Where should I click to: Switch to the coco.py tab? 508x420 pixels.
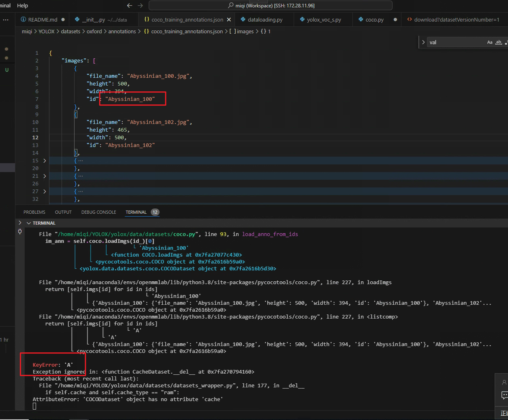click(x=374, y=20)
